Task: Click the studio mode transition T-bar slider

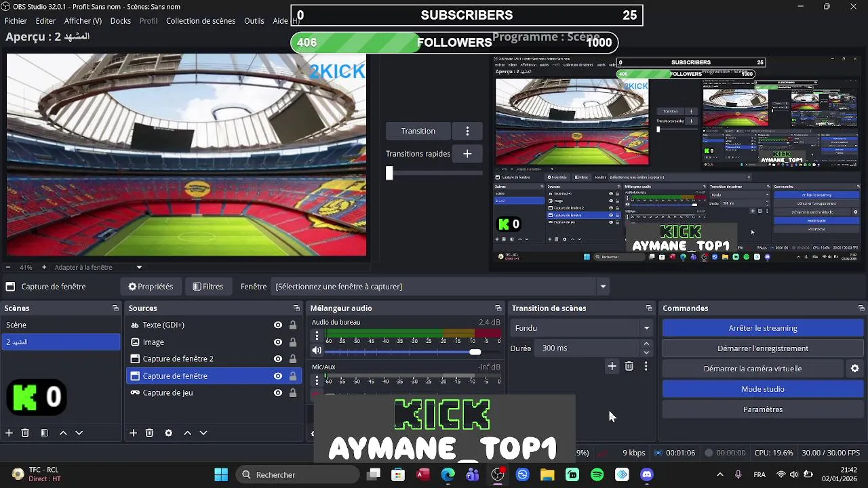Action: (389, 173)
